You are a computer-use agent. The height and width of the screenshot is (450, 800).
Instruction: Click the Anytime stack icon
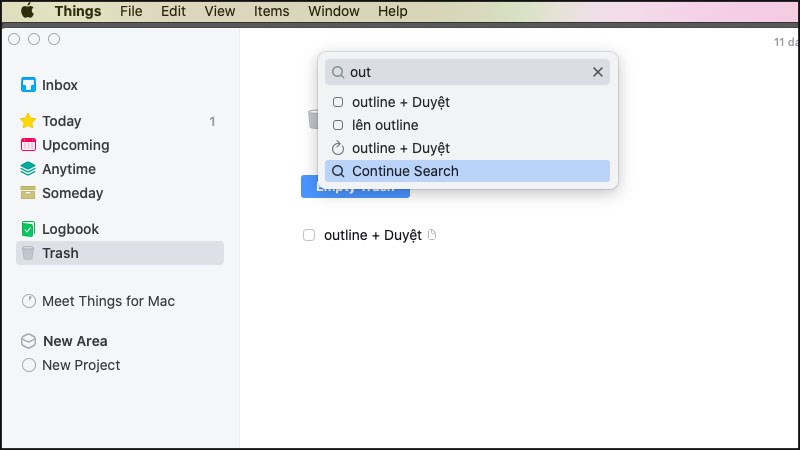28,169
